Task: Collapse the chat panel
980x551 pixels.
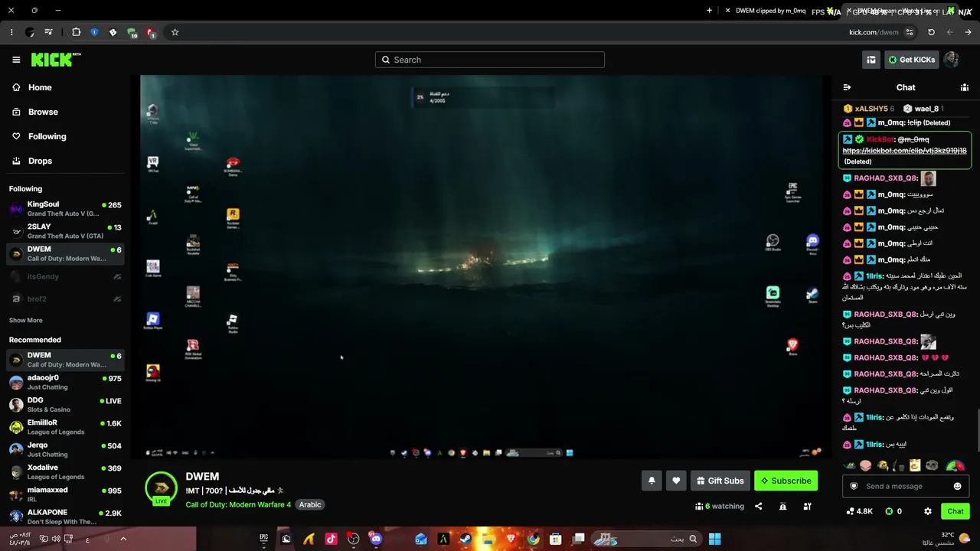Action: [847, 87]
